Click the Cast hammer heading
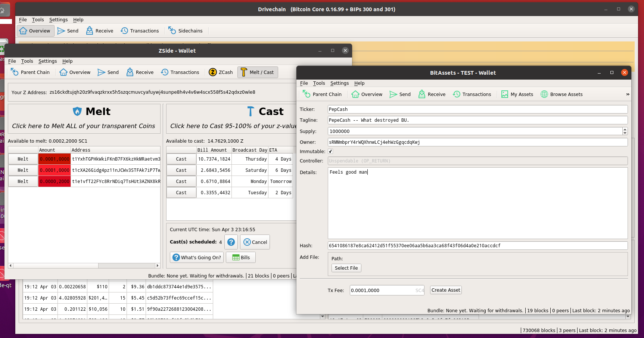The image size is (644, 338). tap(265, 111)
